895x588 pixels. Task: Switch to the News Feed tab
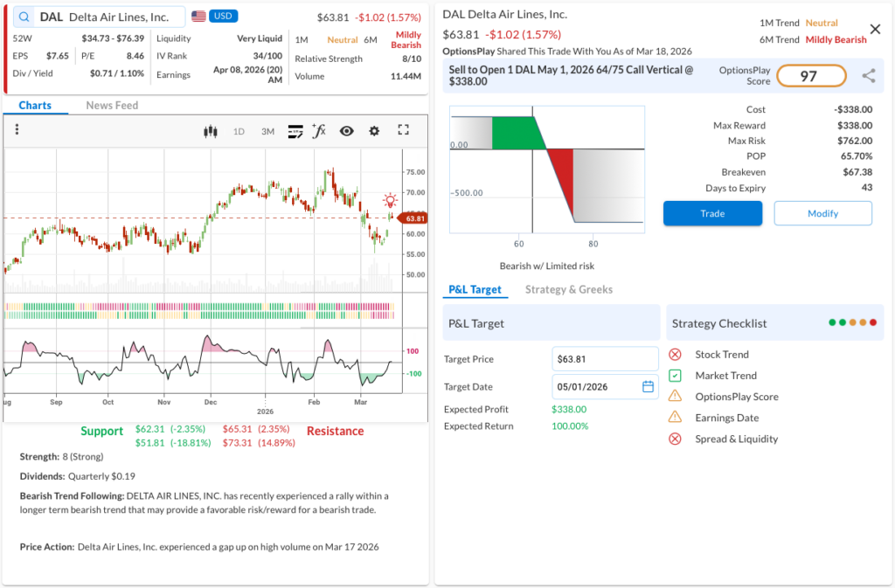pos(112,105)
